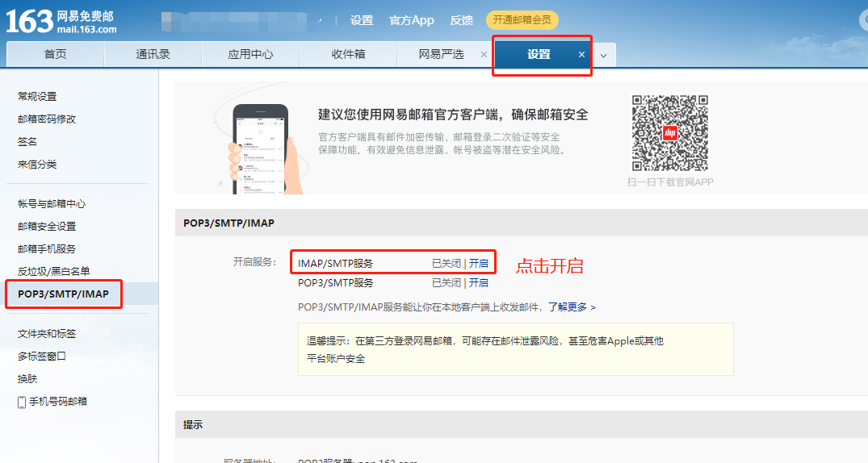Click the 扫一扫下载官网APP caption
The height and width of the screenshot is (463, 868).
tap(670, 182)
